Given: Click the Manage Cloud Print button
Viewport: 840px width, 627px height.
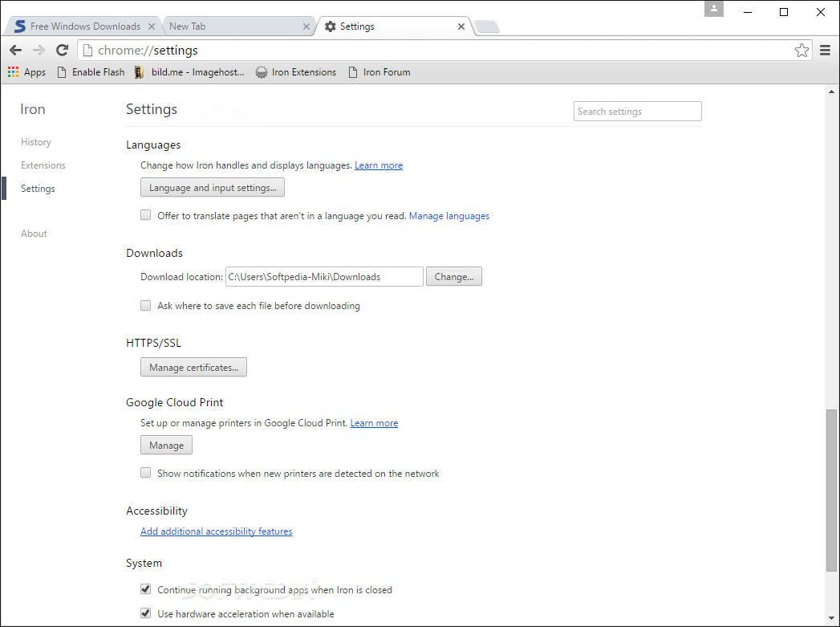Looking at the screenshot, I should pos(166,445).
